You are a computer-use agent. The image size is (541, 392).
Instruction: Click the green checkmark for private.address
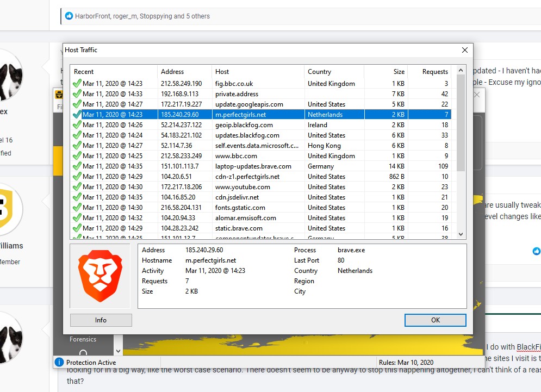tap(77, 94)
